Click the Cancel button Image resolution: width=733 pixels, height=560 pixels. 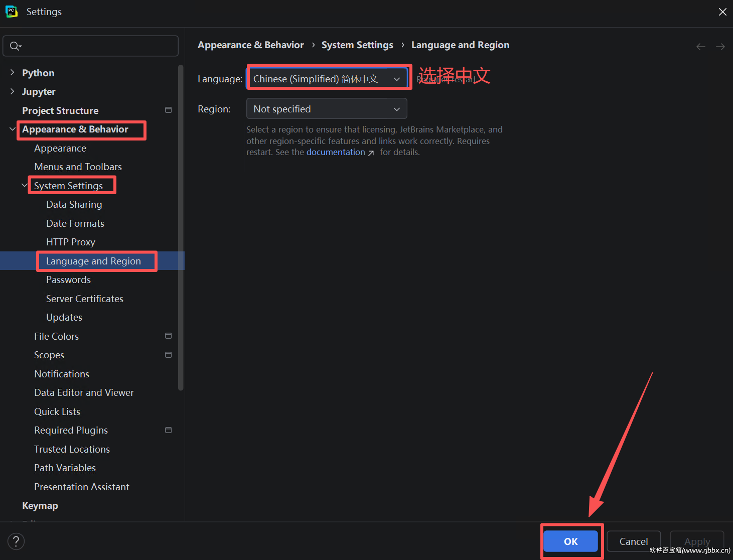pos(634,541)
